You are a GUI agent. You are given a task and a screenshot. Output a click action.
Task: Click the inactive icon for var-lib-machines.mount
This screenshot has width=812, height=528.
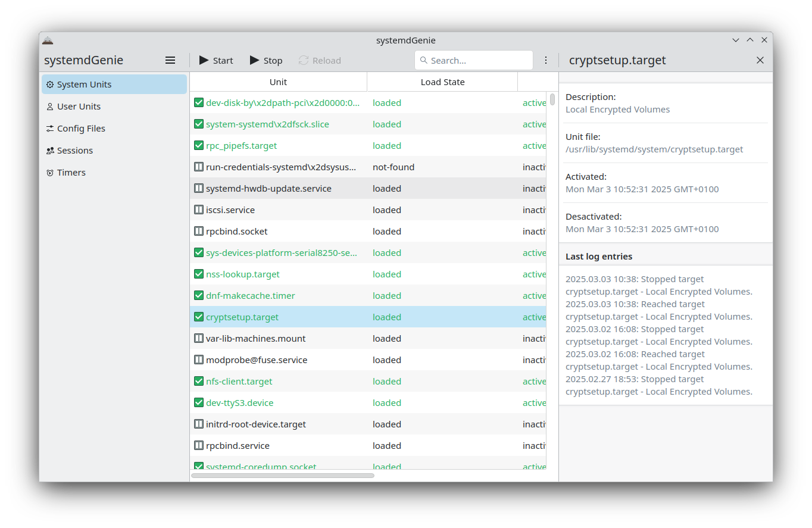(199, 338)
